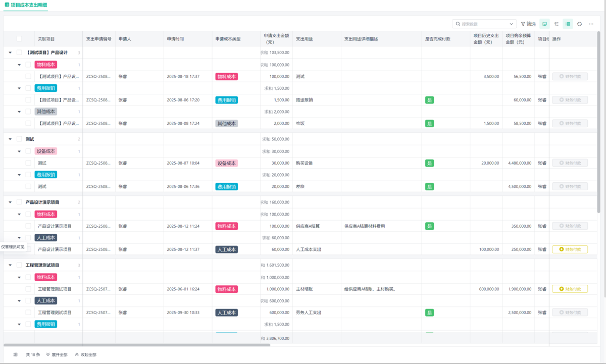Click 财务付款 in the 人工成本支出 row
The height and width of the screenshot is (364, 606).
(570, 249)
